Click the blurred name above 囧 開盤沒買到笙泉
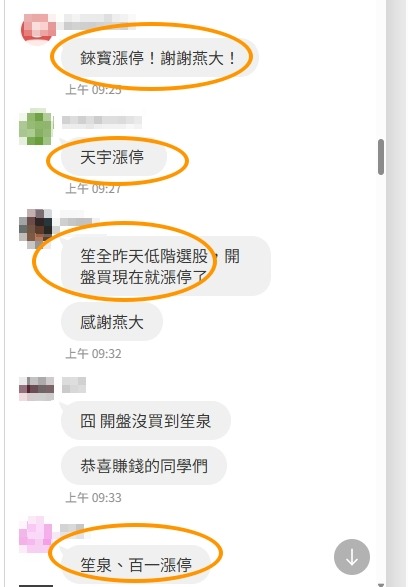The height and width of the screenshot is (587, 408). (x=74, y=385)
